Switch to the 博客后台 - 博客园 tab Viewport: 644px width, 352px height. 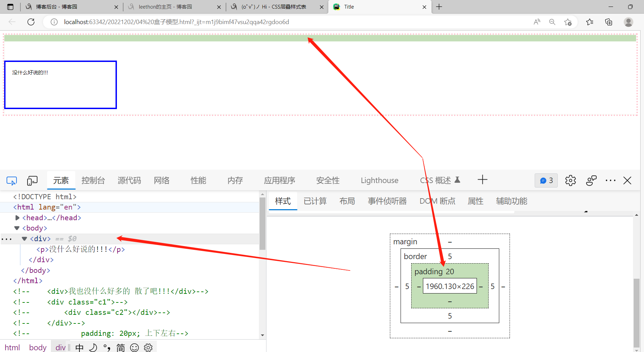click(x=71, y=7)
